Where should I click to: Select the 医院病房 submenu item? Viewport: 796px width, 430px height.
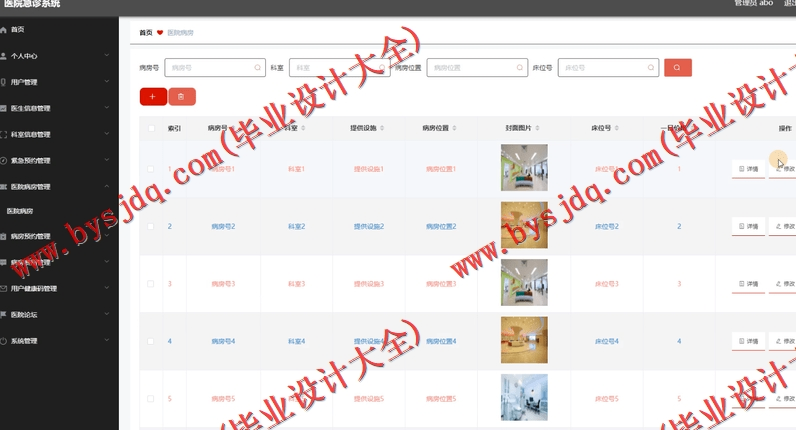click(x=59, y=211)
